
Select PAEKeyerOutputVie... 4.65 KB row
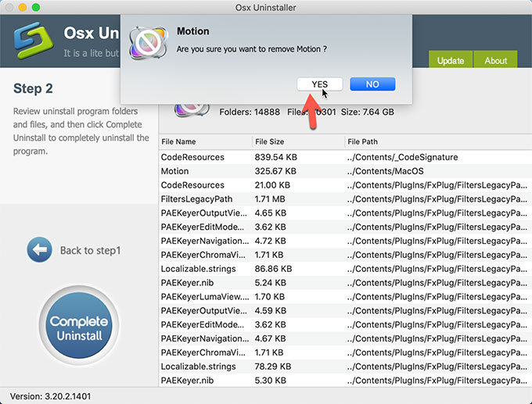click(345, 213)
